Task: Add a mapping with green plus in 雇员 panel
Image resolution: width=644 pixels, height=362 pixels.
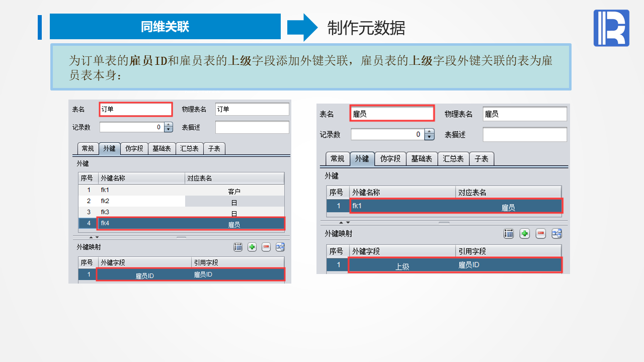Action: [x=525, y=233]
